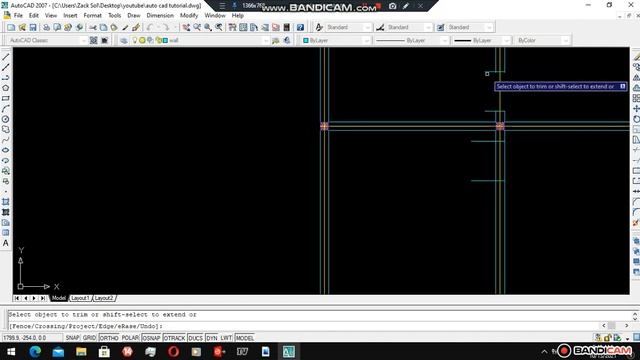This screenshot has height=360, width=640.
Task: Click last-tab navigation arrow beside Model
Action: point(43,298)
